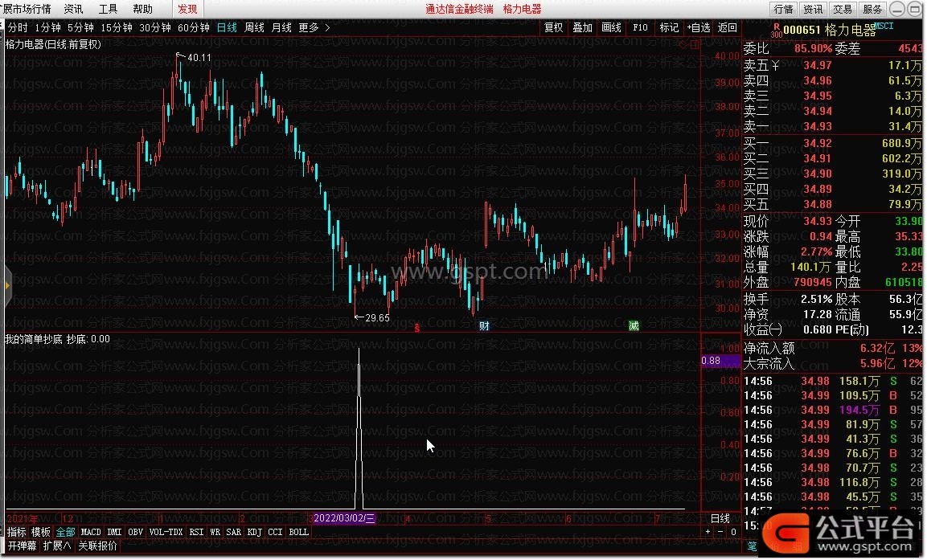Open the 画线 drawing tool
This screenshot has height=560, width=927.
tap(611, 28)
